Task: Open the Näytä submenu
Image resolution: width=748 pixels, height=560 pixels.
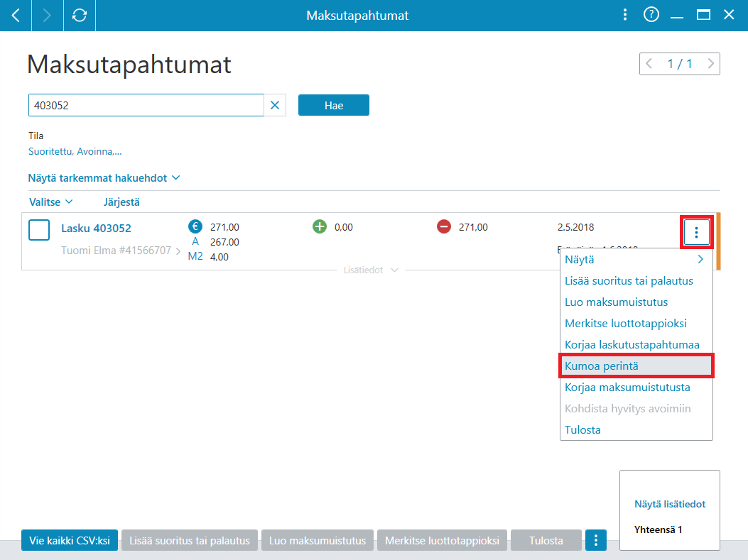Action: coord(636,260)
